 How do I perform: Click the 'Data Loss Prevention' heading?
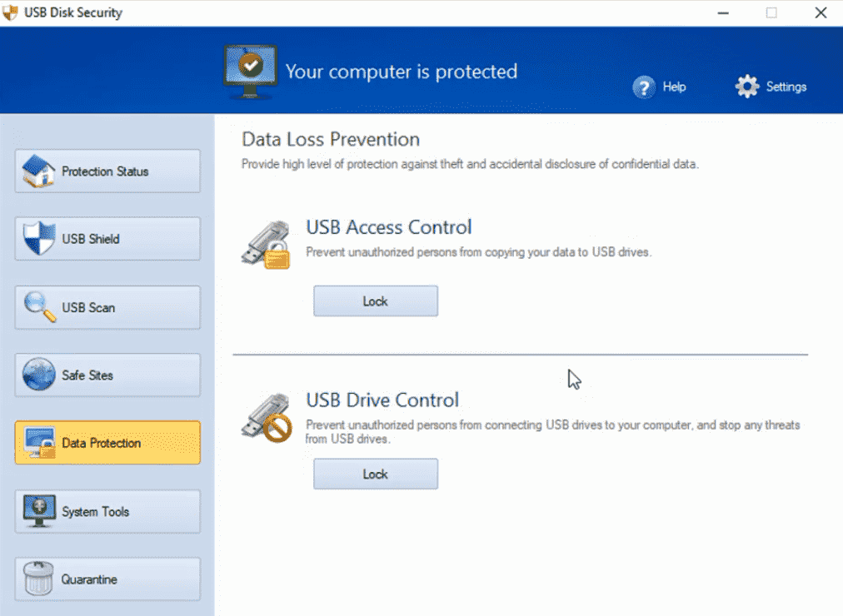click(x=331, y=140)
